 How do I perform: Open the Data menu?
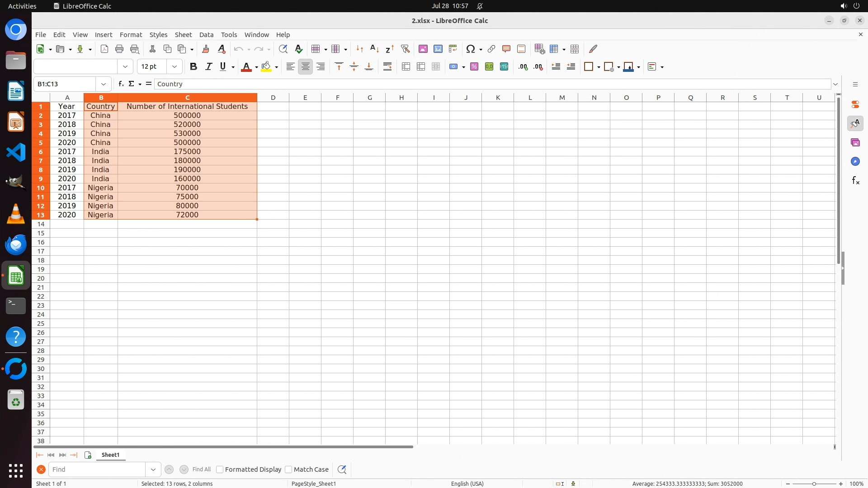coord(206,35)
